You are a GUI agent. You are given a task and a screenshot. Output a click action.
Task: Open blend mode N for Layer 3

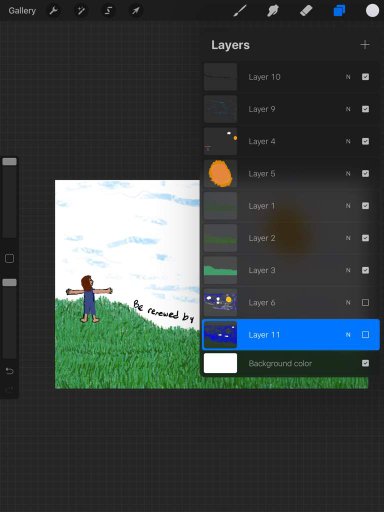coord(348,270)
